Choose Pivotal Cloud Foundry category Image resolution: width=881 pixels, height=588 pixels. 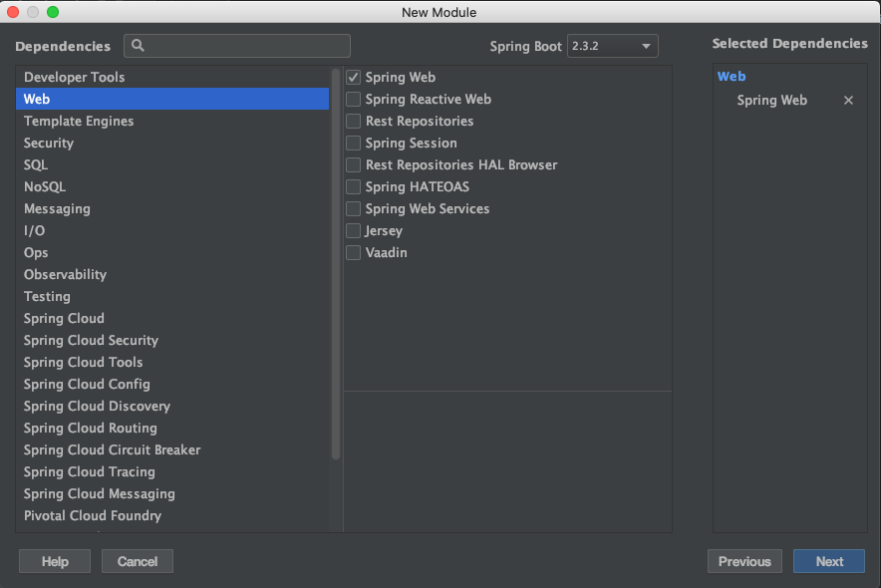172,515
